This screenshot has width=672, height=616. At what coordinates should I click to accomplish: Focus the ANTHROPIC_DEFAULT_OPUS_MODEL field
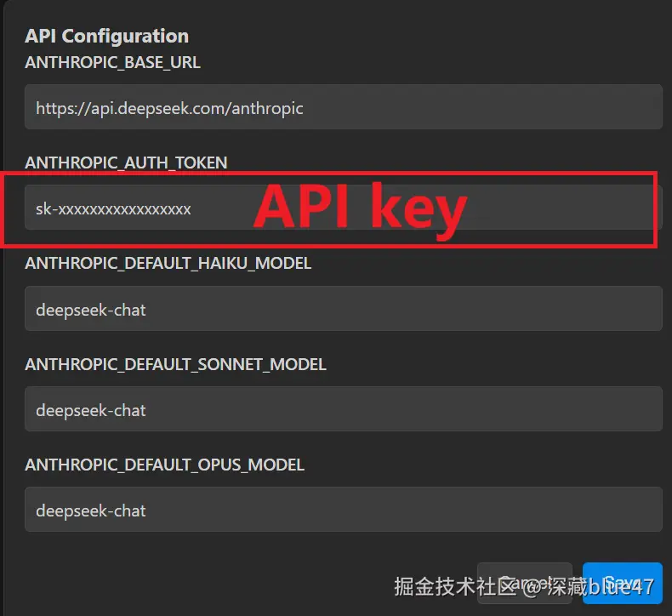tap(344, 510)
